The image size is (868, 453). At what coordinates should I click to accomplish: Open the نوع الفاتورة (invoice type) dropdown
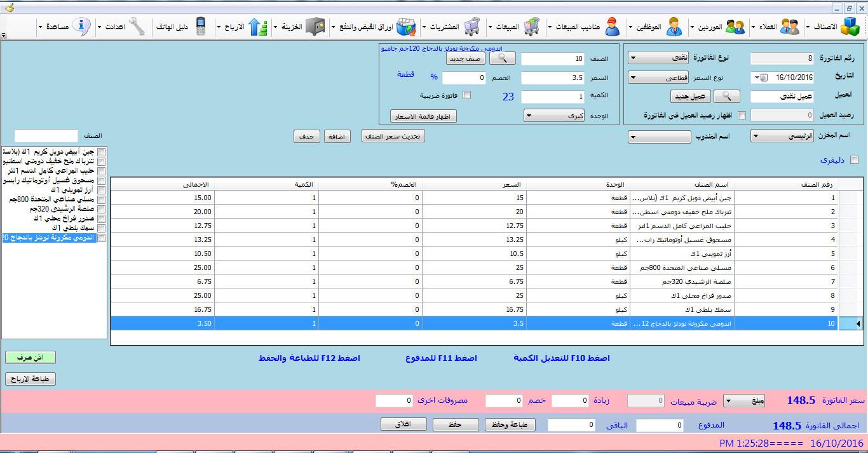click(x=658, y=58)
